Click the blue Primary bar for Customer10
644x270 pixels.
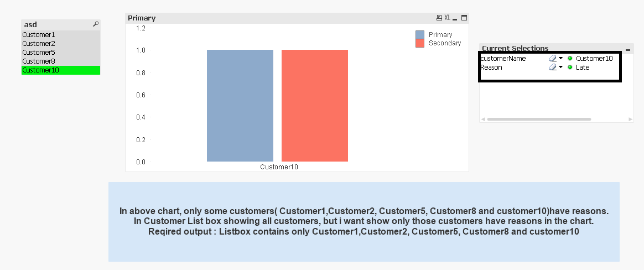click(x=240, y=106)
